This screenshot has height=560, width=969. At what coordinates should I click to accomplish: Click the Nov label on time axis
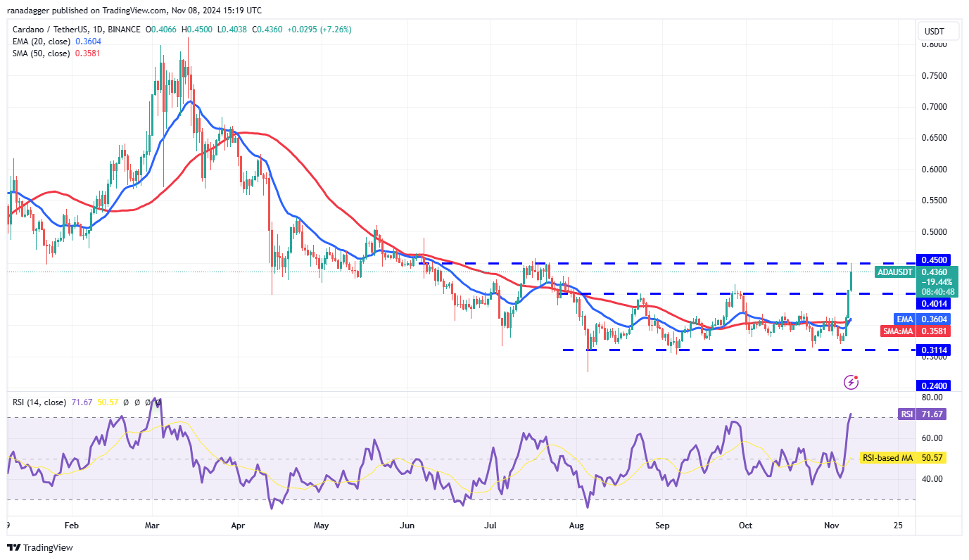(x=832, y=525)
